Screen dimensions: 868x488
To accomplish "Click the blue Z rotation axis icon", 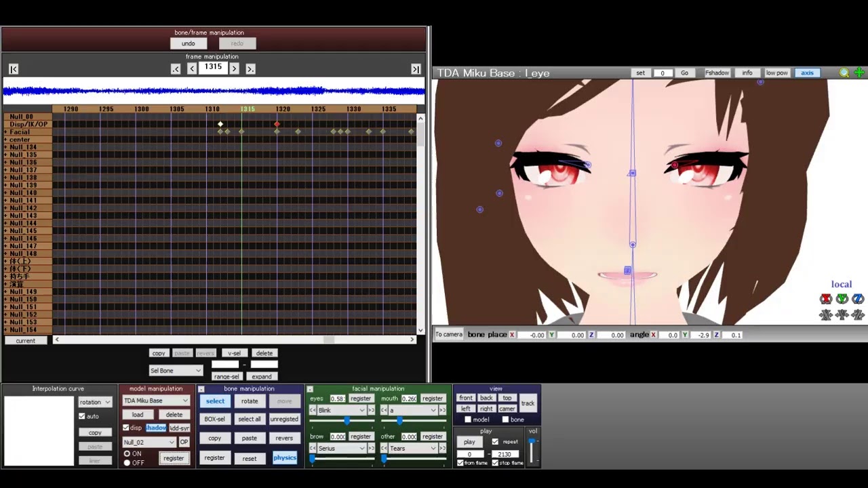I will (x=858, y=299).
